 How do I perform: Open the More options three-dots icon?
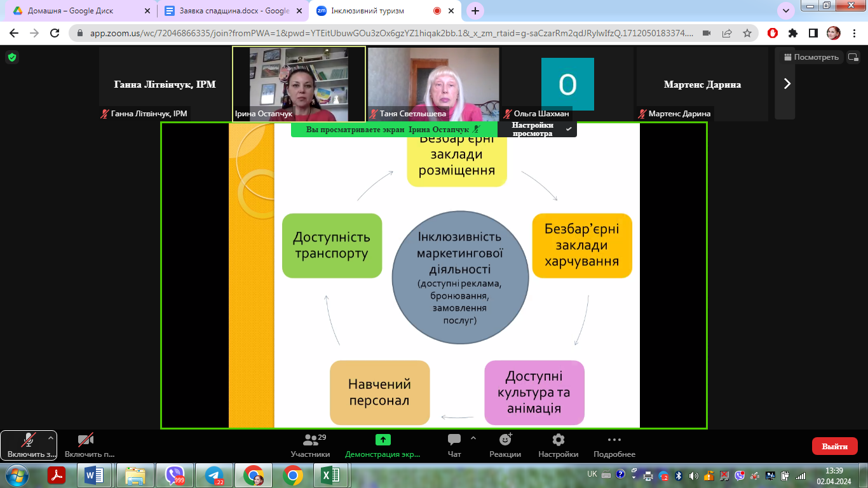(614, 440)
